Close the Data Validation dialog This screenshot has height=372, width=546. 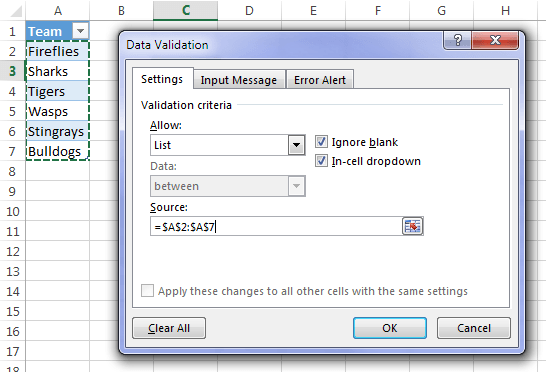495,40
